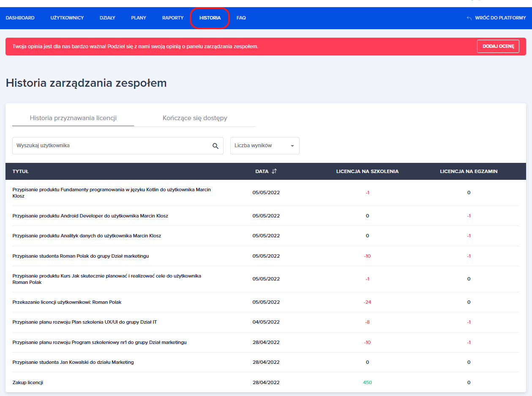Open the Działy navigation item
Image resolution: width=532 pixels, height=396 pixels.
[107, 18]
